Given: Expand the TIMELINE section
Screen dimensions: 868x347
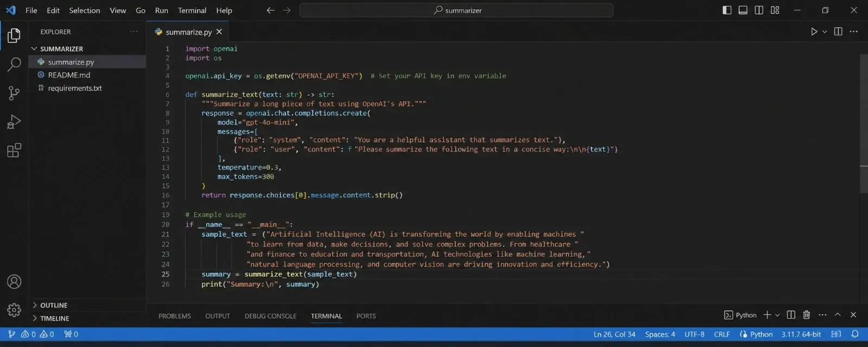Looking at the screenshot, I should click(87, 318).
